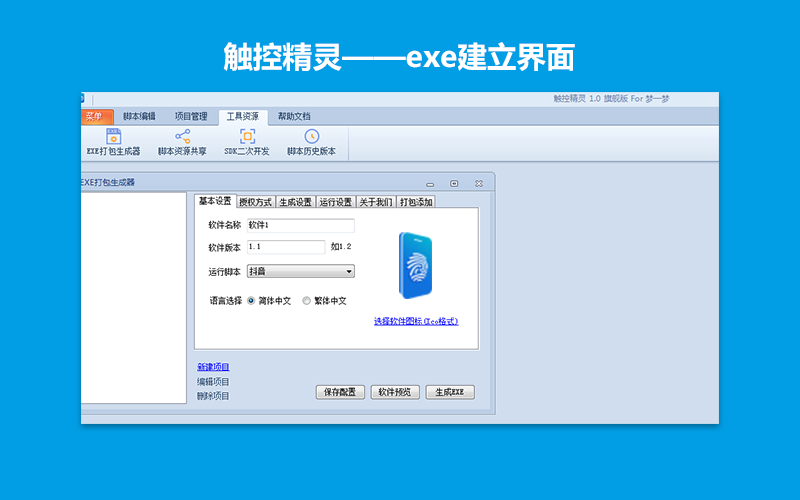
Task: Open the orange 菜单 menu button
Action: tap(95, 116)
